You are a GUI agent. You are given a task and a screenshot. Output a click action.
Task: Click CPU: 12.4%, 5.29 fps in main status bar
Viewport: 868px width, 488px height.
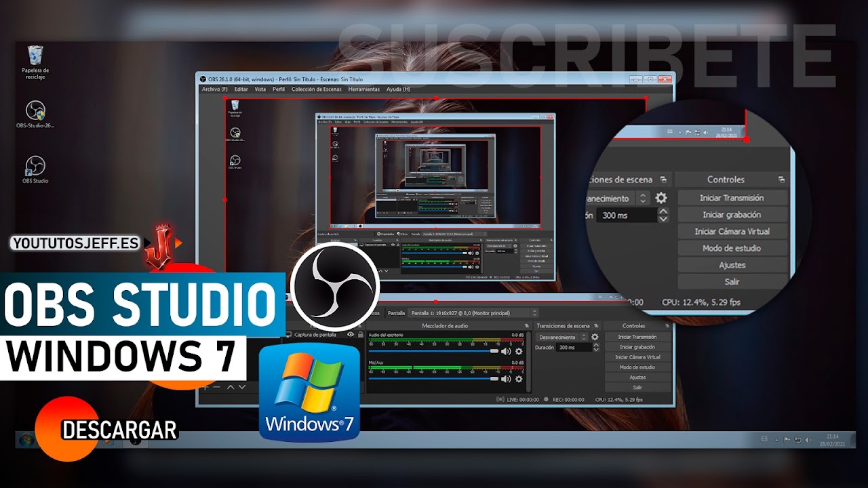tap(619, 400)
